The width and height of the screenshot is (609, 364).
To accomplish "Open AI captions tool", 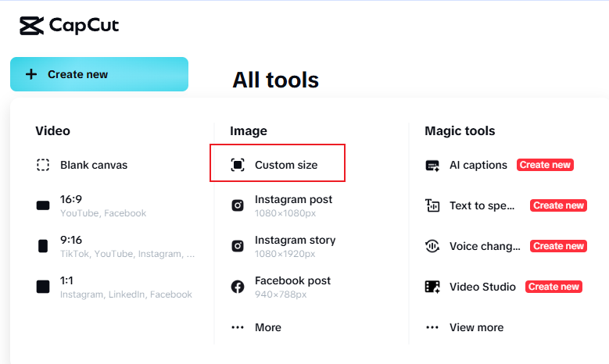I will point(478,165).
